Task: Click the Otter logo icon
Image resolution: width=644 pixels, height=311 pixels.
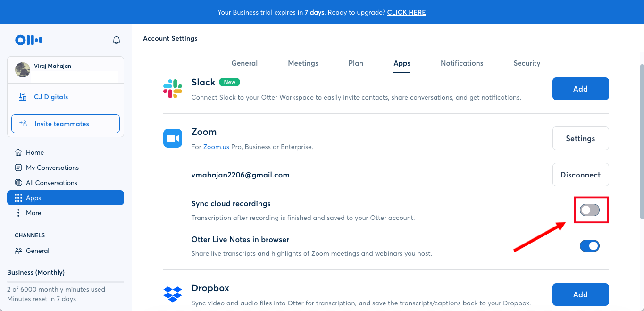Action: point(29,40)
